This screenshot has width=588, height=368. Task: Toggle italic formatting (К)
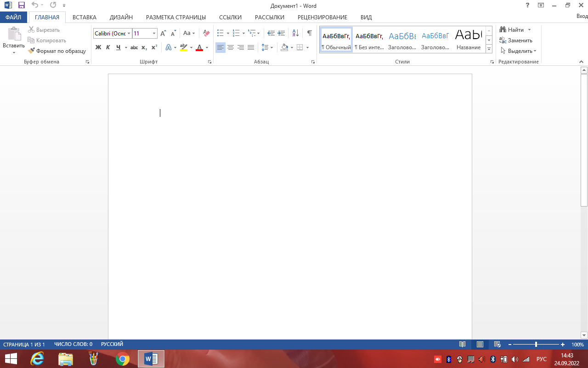[x=108, y=47]
